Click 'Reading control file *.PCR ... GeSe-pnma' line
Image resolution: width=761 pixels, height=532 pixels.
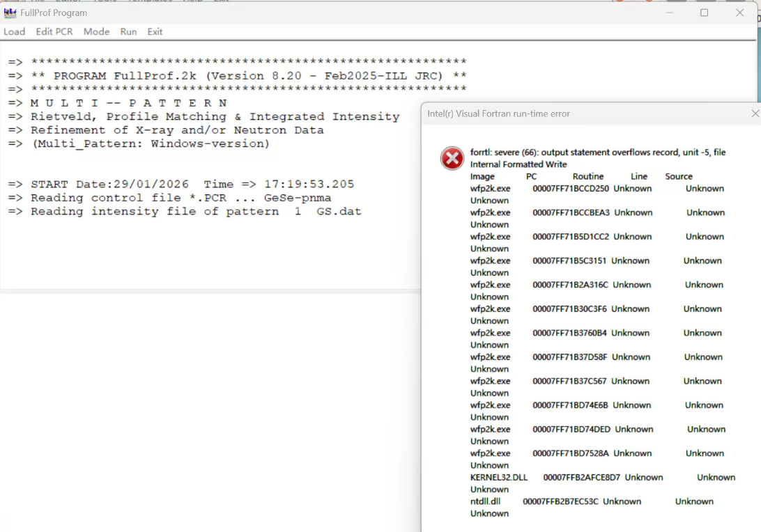170,198
